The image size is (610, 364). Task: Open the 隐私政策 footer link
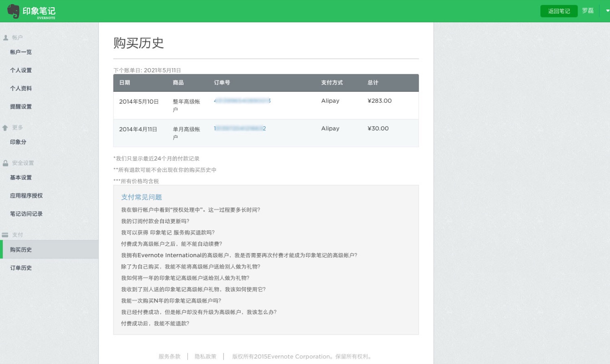(x=205, y=357)
